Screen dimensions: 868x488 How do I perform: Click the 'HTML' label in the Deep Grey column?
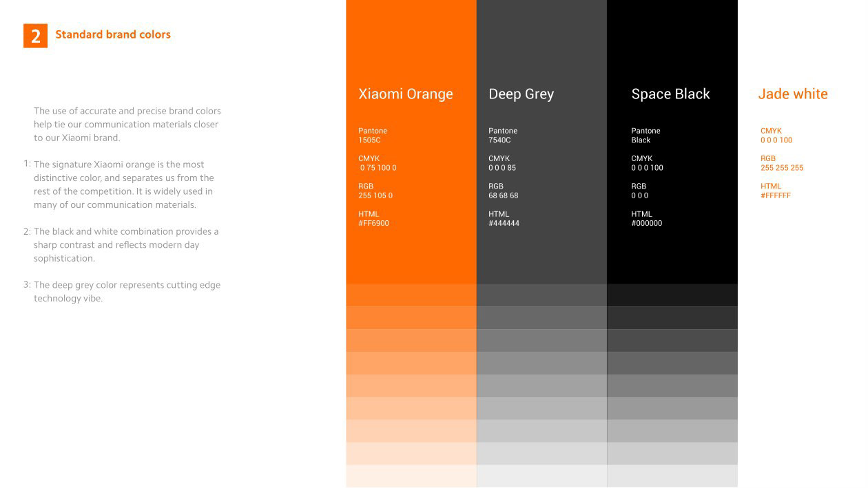[x=499, y=214]
